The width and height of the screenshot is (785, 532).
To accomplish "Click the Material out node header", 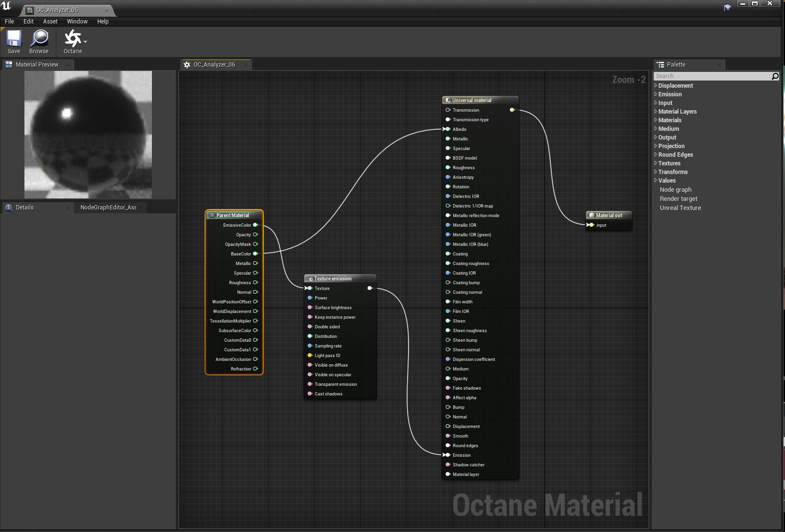I will tap(609, 215).
